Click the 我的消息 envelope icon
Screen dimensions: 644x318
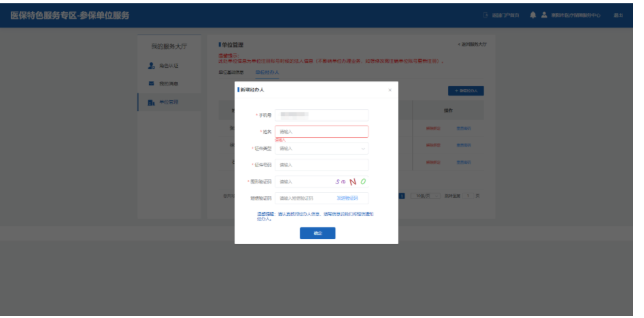(x=151, y=84)
